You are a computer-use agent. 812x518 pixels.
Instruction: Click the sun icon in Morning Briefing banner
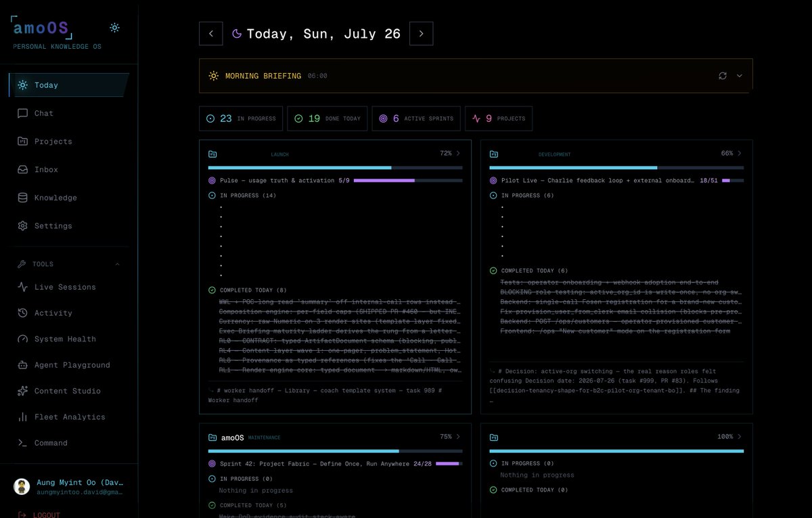[214, 76]
